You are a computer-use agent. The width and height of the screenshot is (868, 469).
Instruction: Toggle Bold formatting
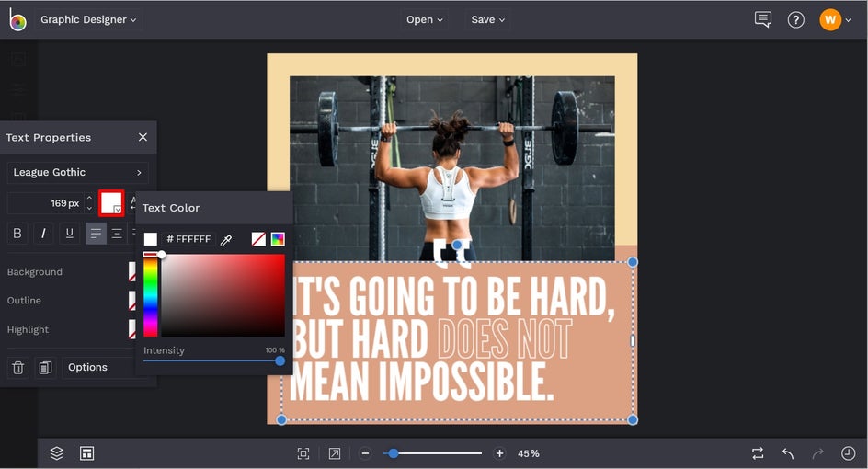17,233
